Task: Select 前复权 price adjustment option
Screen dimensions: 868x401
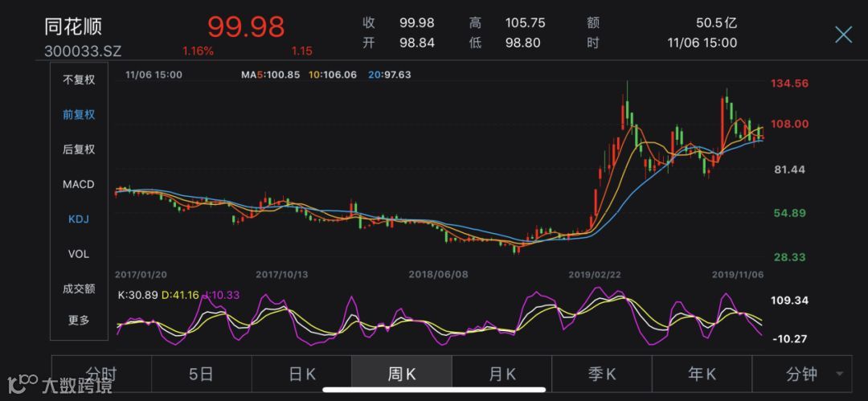Action: click(x=79, y=115)
